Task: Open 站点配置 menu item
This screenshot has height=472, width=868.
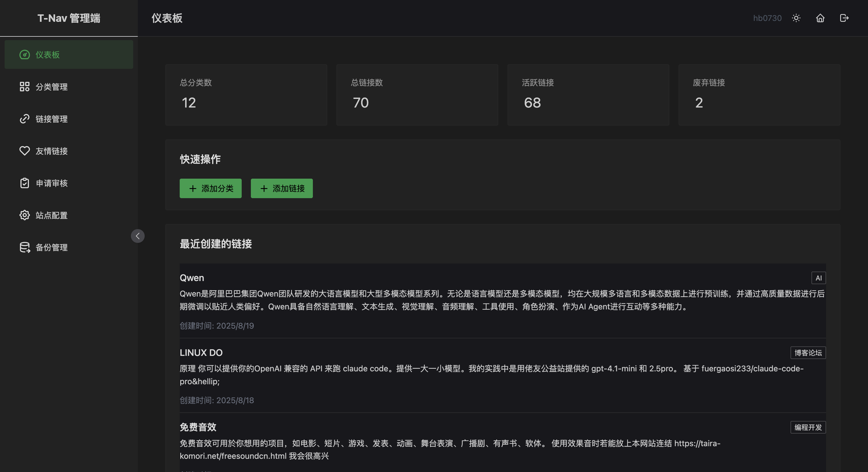Action: click(x=52, y=215)
